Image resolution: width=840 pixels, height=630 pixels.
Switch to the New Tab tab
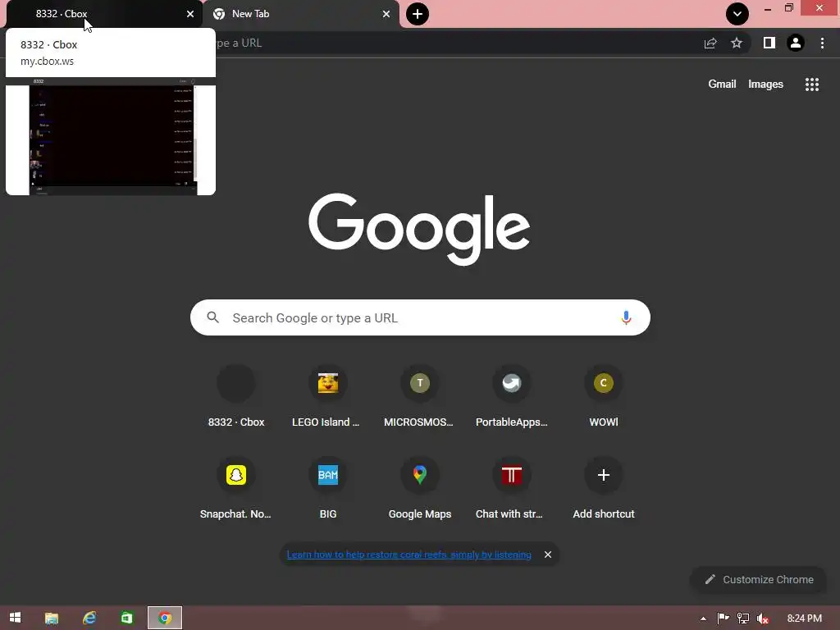301,14
